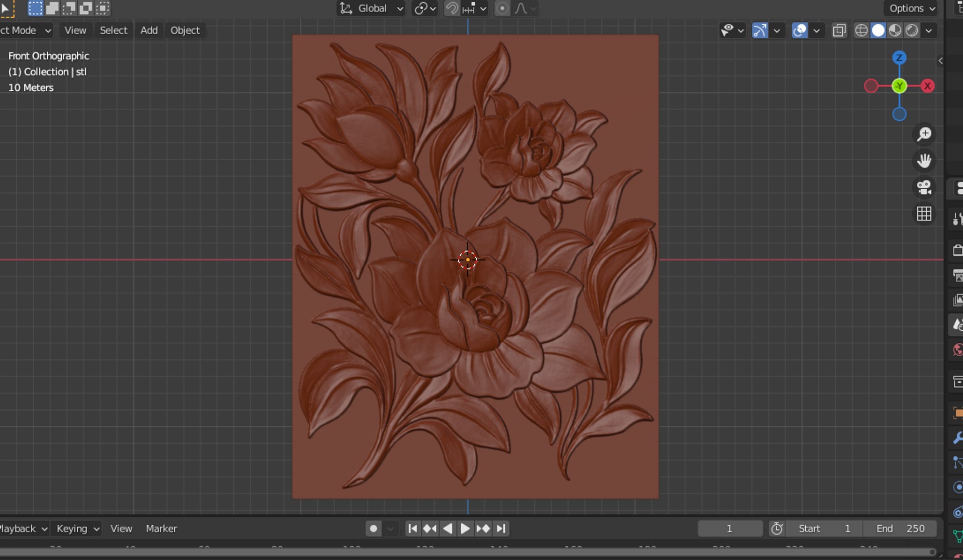Toggle proportional editing
963x560 pixels.
point(502,8)
